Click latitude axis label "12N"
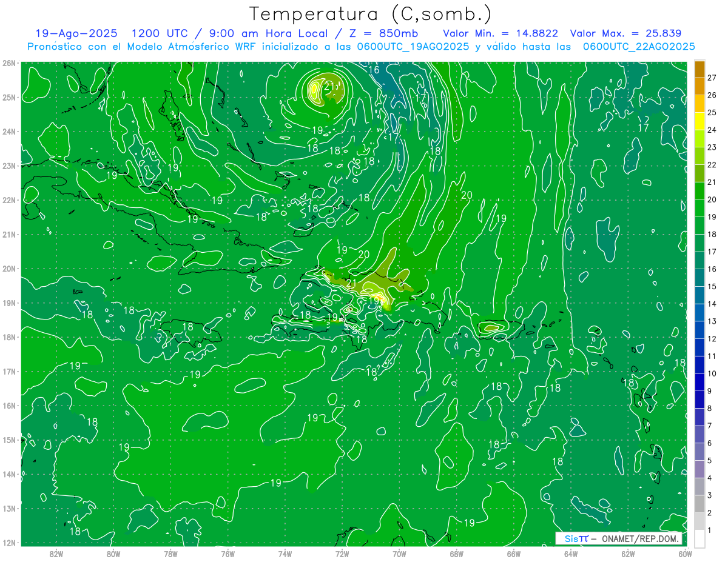The width and height of the screenshot is (728, 562). click(x=8, y=543)
